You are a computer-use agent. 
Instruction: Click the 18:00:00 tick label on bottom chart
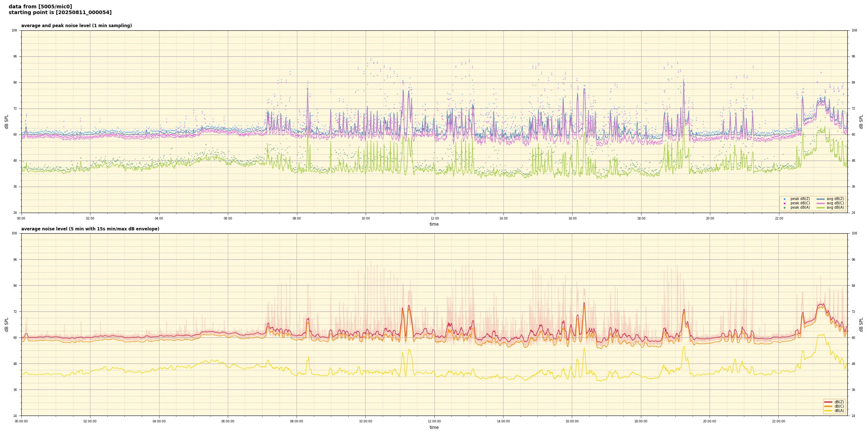(641, 421)
